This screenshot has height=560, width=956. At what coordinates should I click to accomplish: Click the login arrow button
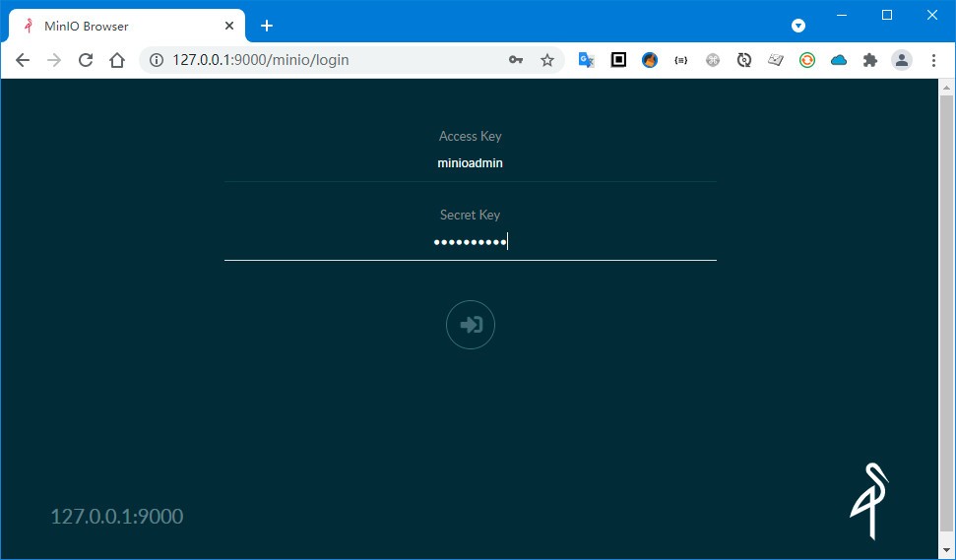tap(471, 325)
